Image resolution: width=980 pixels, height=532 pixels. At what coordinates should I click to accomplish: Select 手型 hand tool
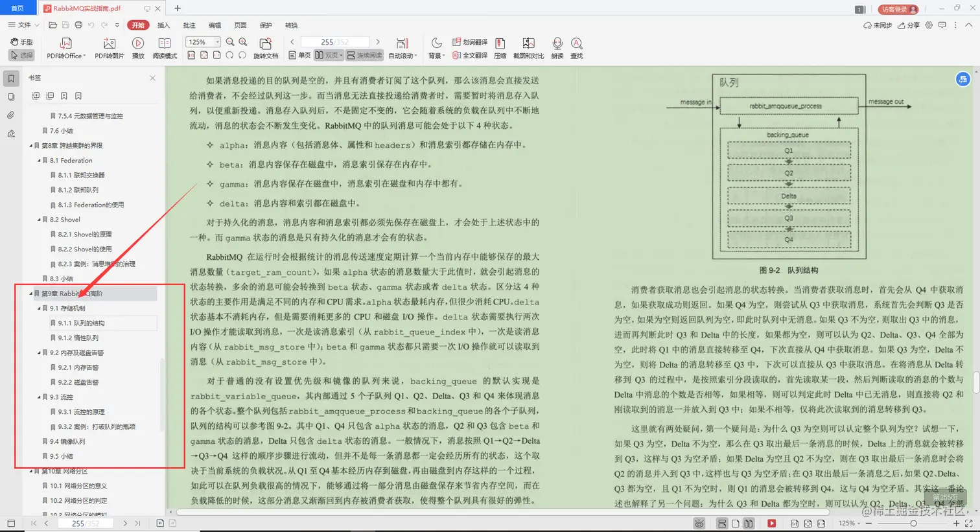click(x=22, y=42)
